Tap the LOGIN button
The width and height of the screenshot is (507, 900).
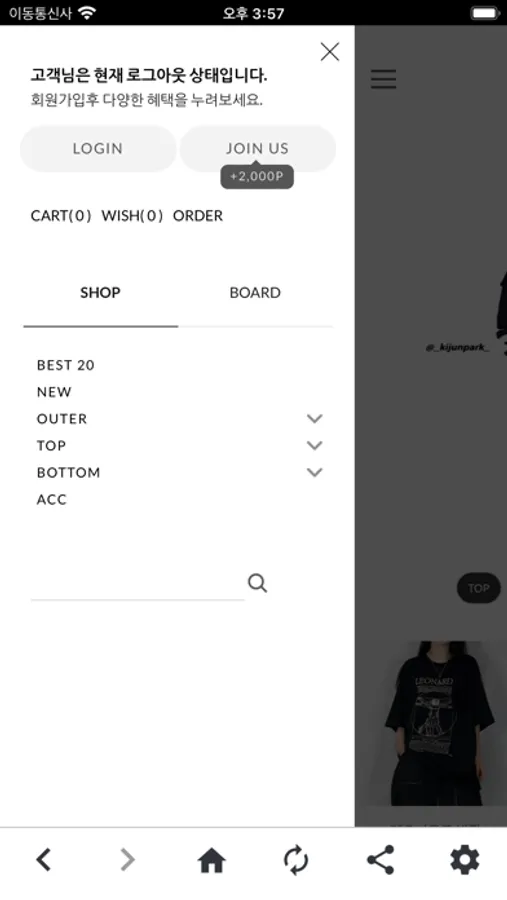click(x=98, y=149)
